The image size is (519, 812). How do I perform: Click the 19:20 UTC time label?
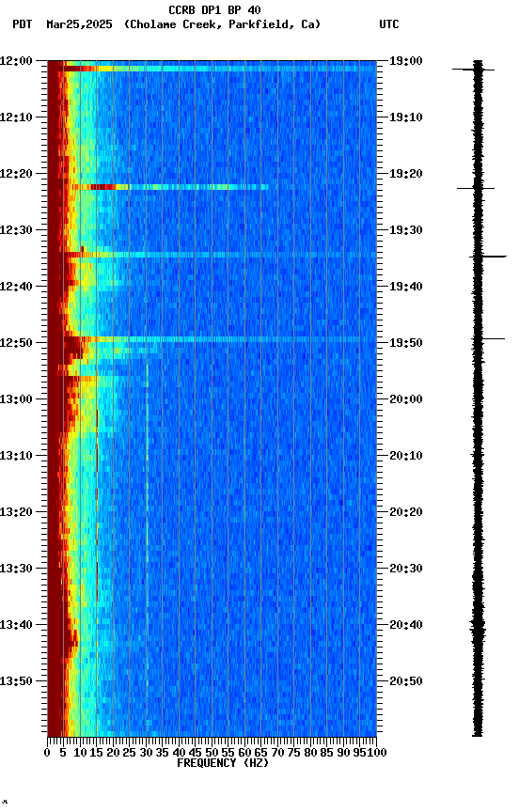click(x=406, y=174)
